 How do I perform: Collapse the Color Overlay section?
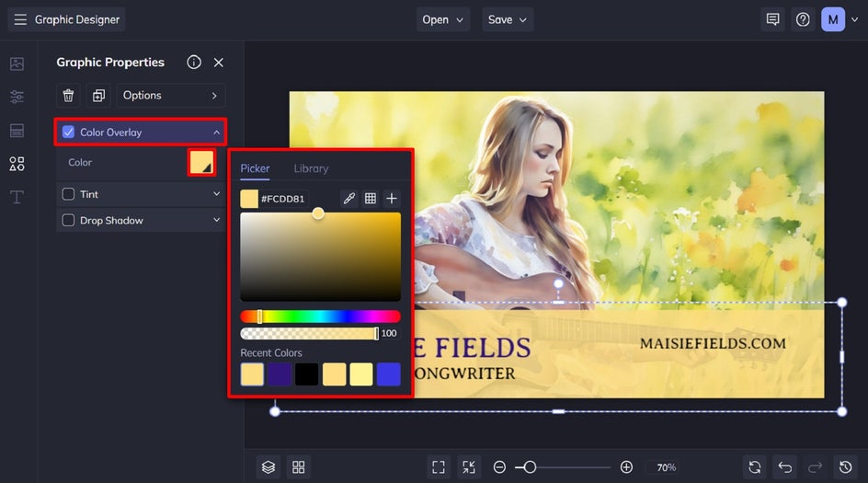(x=216, y=132)
